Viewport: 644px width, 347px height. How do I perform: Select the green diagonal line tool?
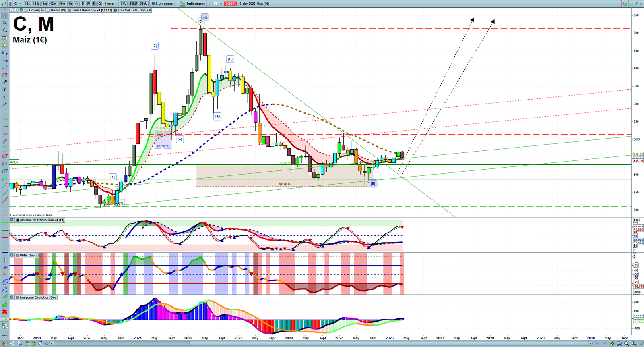4,193
